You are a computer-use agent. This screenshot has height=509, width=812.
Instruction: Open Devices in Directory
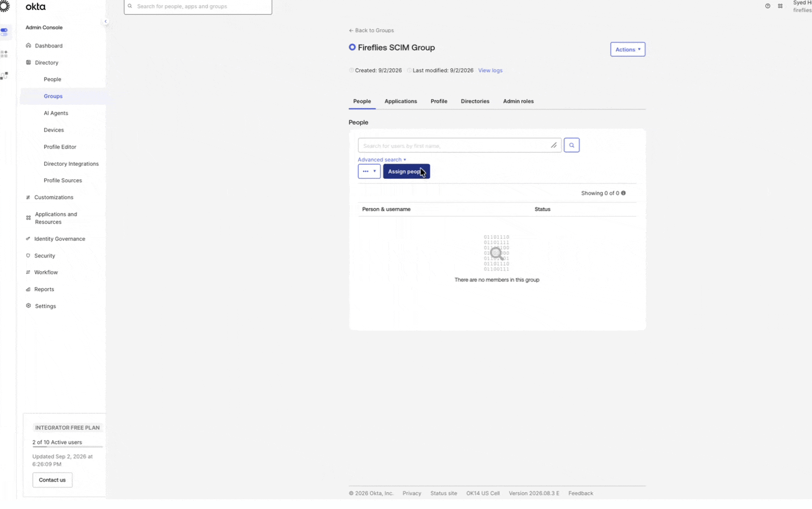54,130
